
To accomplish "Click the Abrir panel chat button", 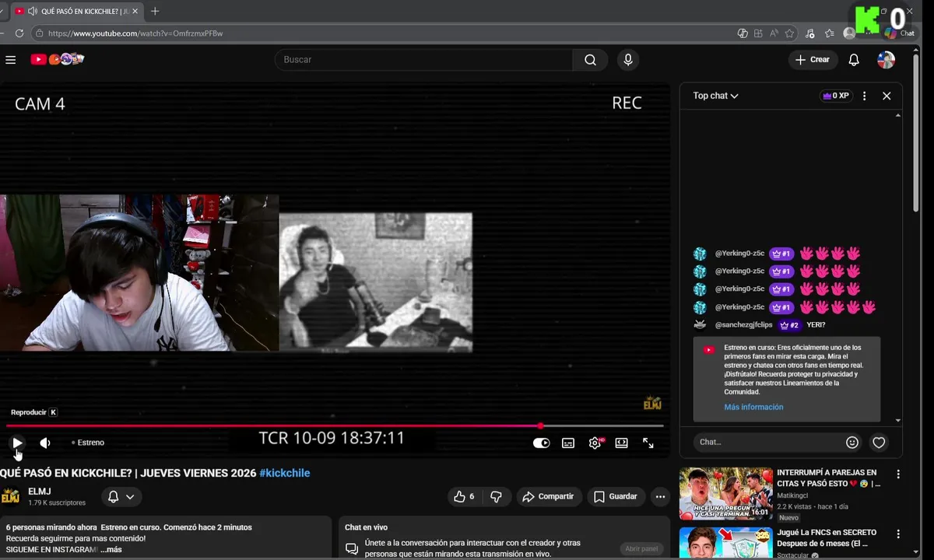I will coord(641,548).
